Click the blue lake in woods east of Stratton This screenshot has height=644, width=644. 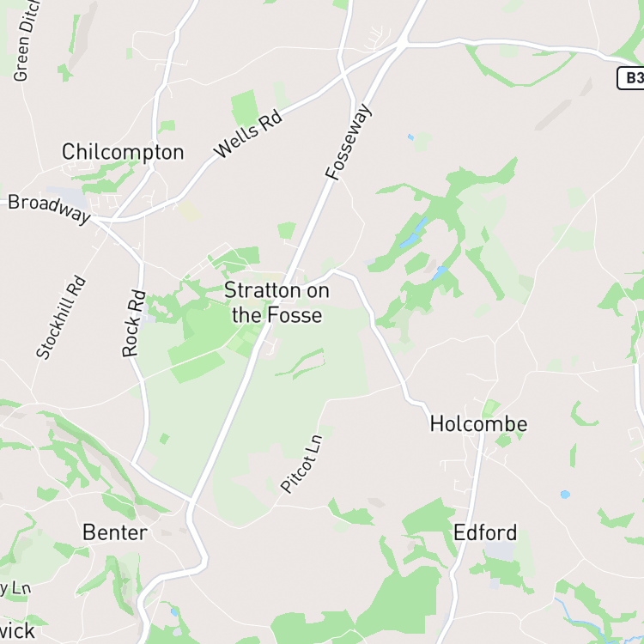click(414, 233)
